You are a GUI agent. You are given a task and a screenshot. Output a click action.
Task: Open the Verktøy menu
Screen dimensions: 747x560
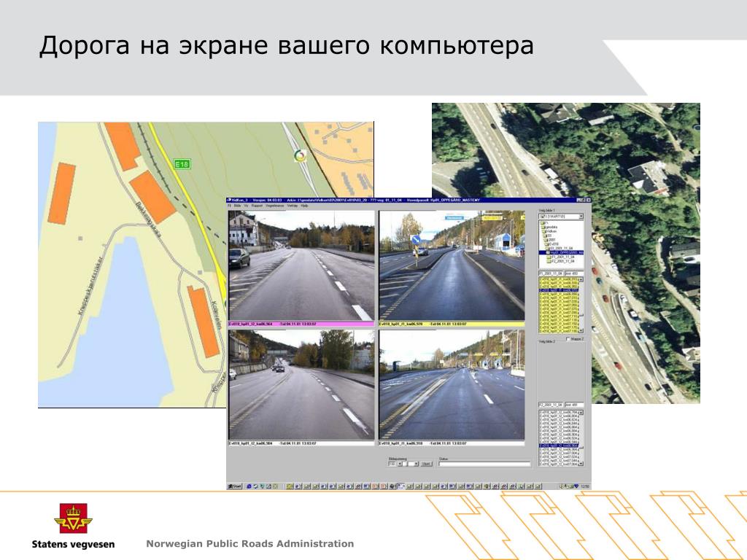pyautogui.click(x=292, y=206)
